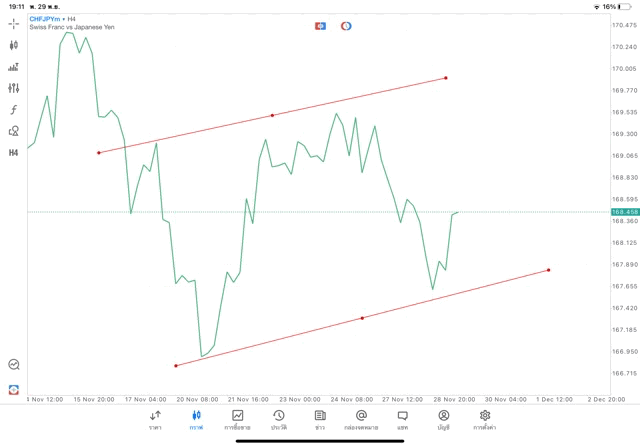Open the แชท chat tab
The height and width of the screenshot is (447, 640).
click(402, 419)
